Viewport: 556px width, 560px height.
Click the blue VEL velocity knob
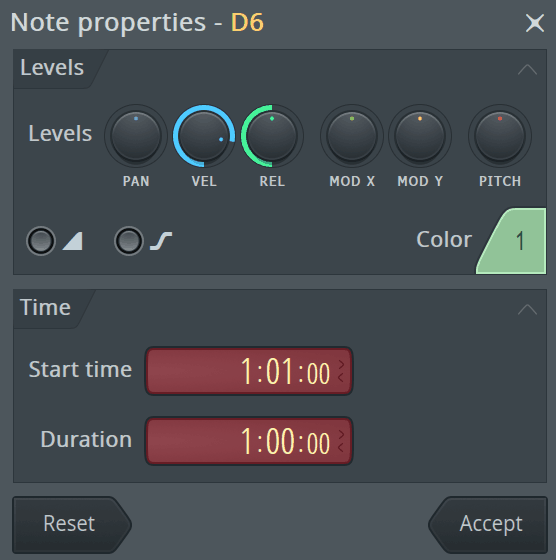click(204, 136)
